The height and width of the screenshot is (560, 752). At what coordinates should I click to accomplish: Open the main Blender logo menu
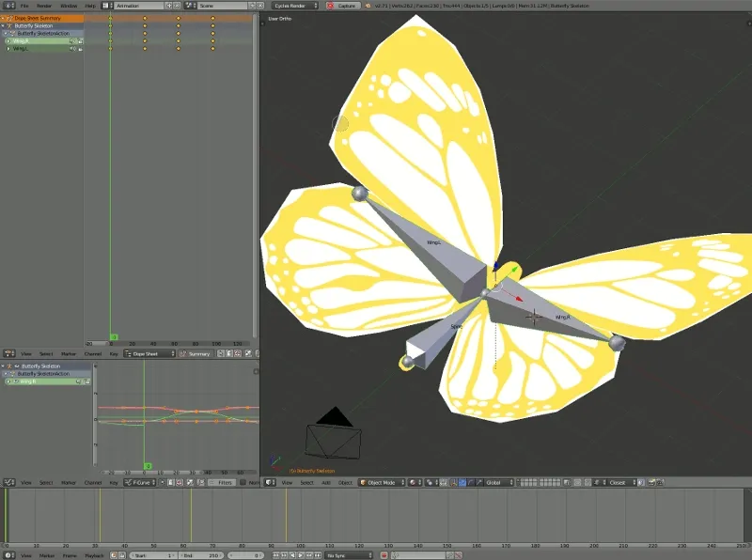click(x=8, y=4)
